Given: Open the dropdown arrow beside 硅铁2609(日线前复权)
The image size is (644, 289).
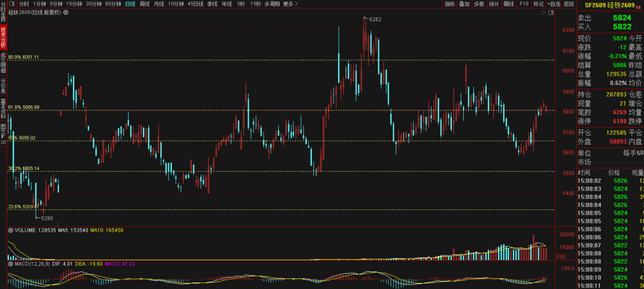Looking at the screenshot, I should [x=66, y=13].
